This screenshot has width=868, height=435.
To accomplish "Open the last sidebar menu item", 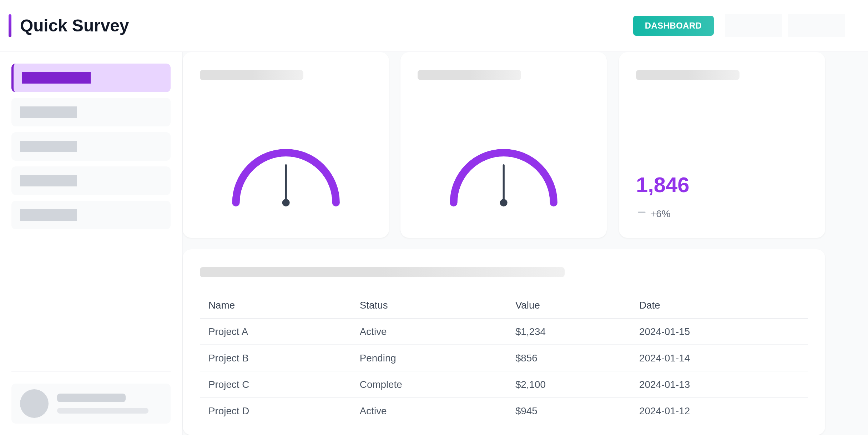I will (91, 215).
